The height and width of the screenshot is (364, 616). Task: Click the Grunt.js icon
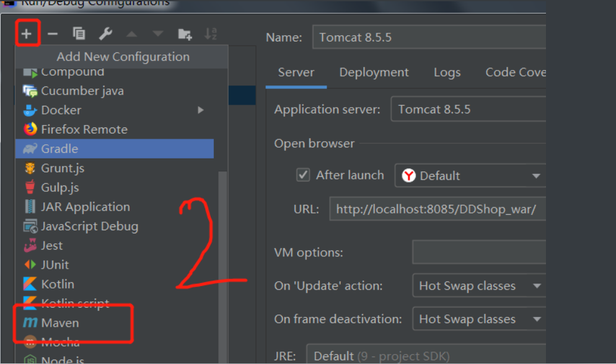tap(30, 168)
